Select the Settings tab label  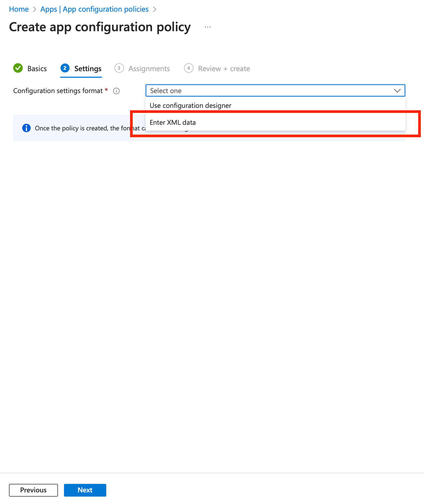point(88,69)
